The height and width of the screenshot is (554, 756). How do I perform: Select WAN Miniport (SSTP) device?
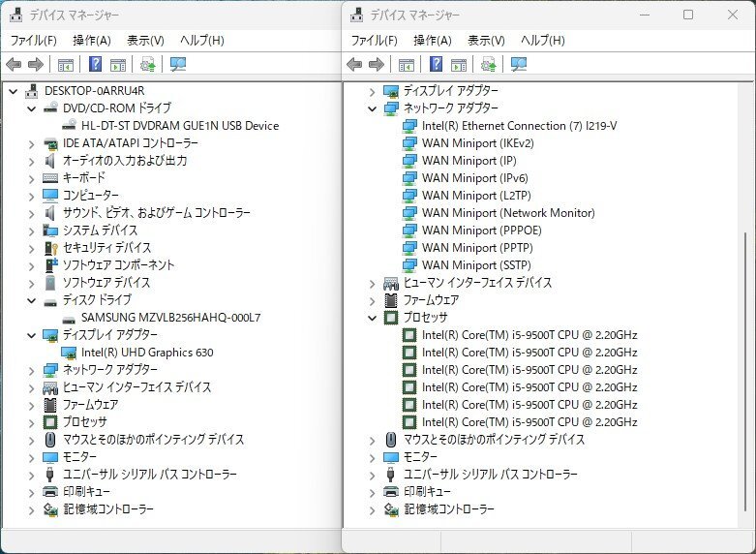(x=476, y=265)
